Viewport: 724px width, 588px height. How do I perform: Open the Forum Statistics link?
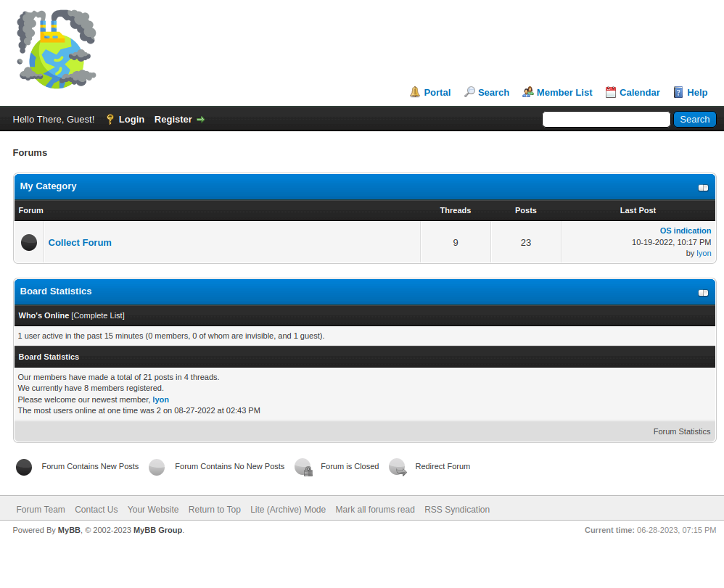point(681,431)
